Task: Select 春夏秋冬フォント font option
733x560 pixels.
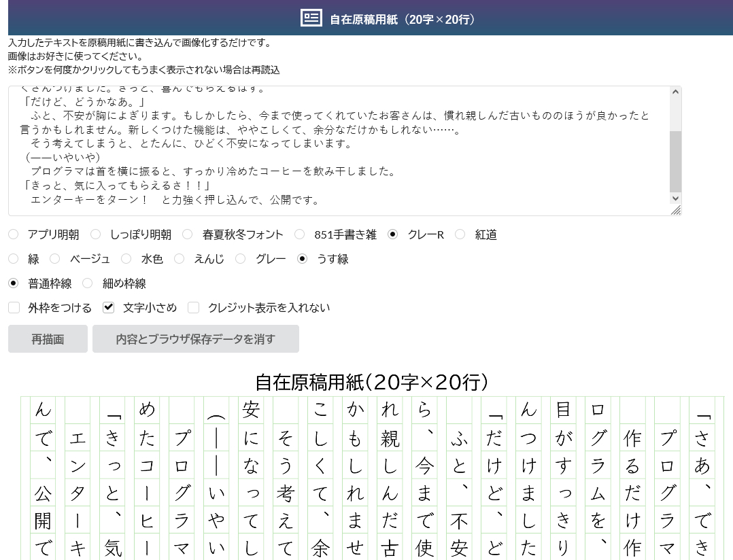Action: coord(188,234)
